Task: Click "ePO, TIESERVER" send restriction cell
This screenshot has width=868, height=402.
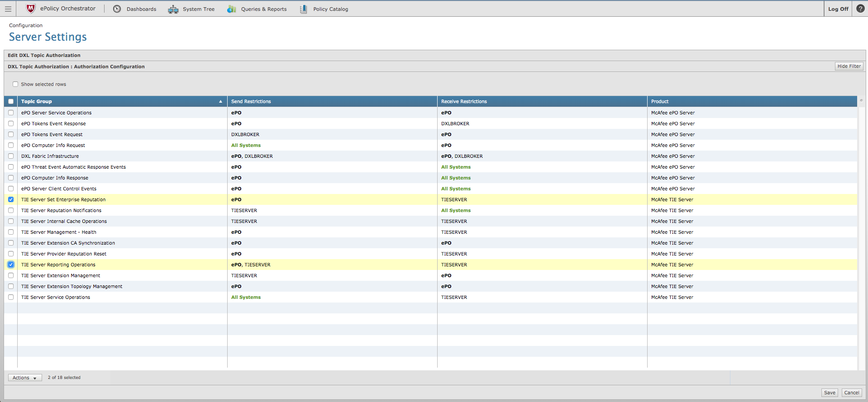Action: point(251,265)
